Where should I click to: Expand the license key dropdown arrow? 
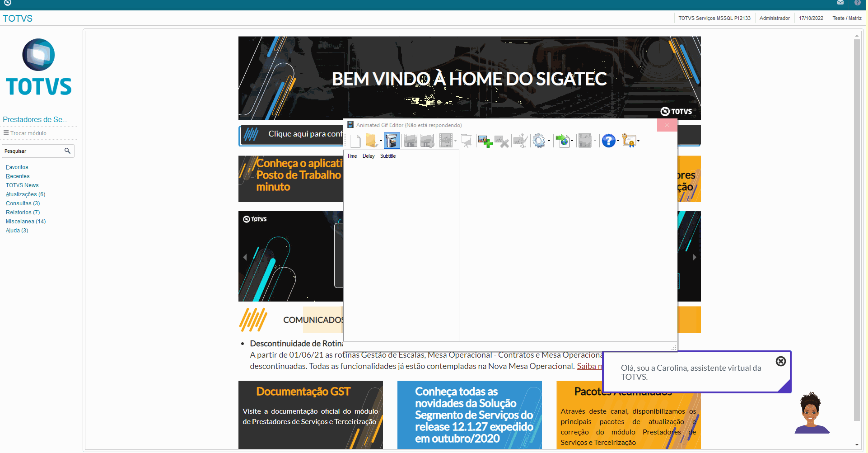tap(638, 141)
